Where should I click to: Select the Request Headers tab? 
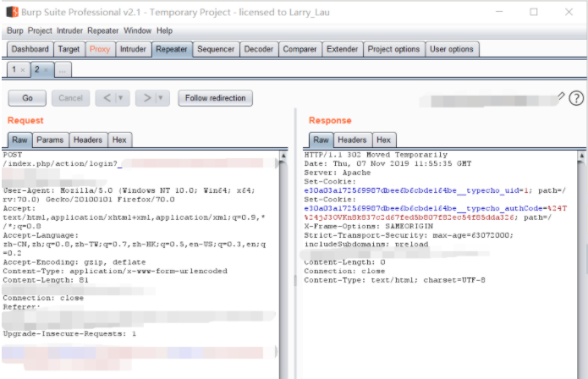[88, 140]
